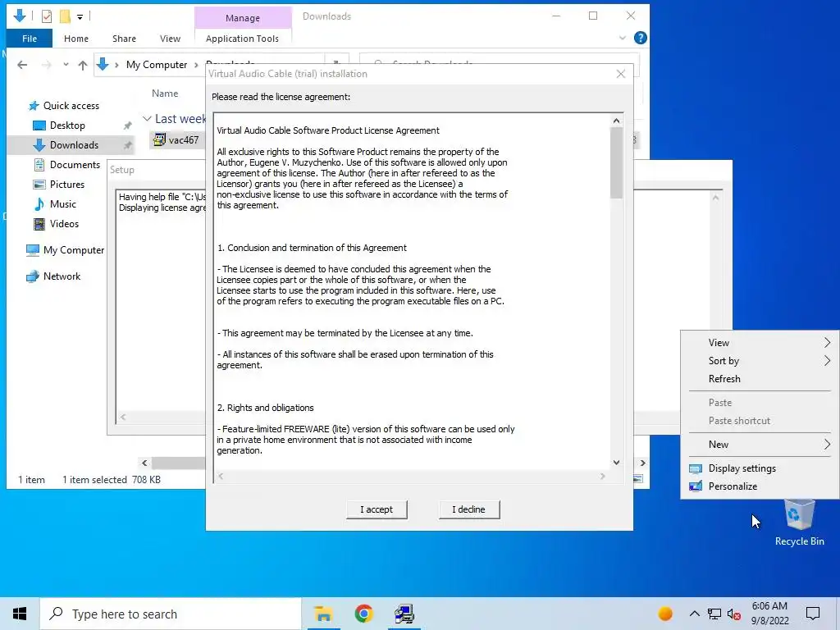Open network status tray icon

(x=714, y=614)
